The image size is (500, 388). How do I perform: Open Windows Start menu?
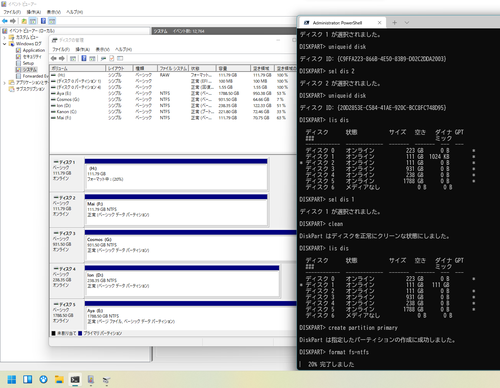click(x=12, y=379)
